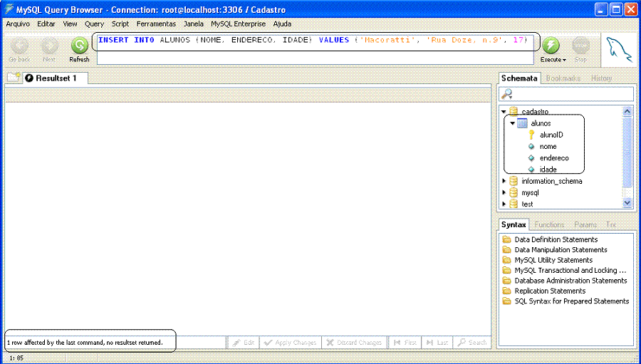Click the Stop query icon
641x364 pixels.
(x=580, y=46)
